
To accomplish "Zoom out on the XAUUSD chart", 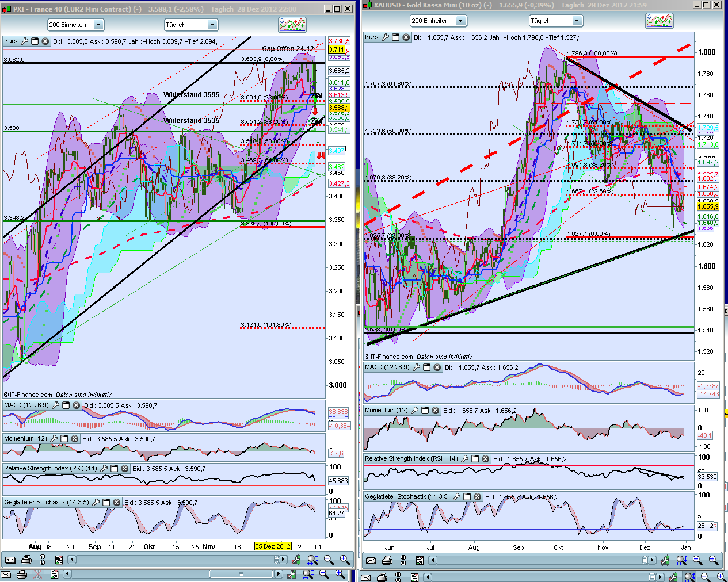I will point(697,560).
